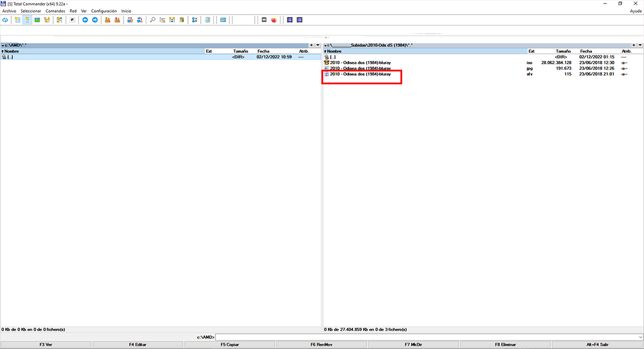
Task: Open the Inicio menu
Action: click(x=126, y=11)
